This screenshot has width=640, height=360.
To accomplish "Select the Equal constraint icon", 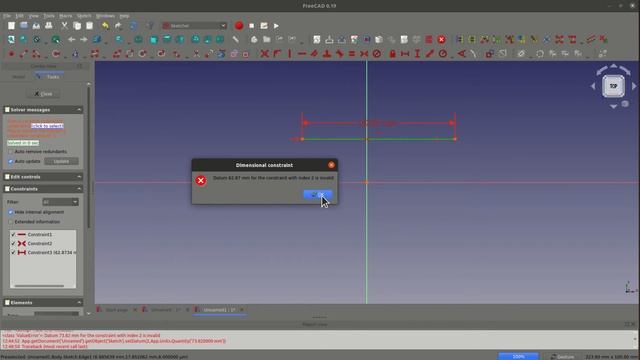I will point(352,53).
